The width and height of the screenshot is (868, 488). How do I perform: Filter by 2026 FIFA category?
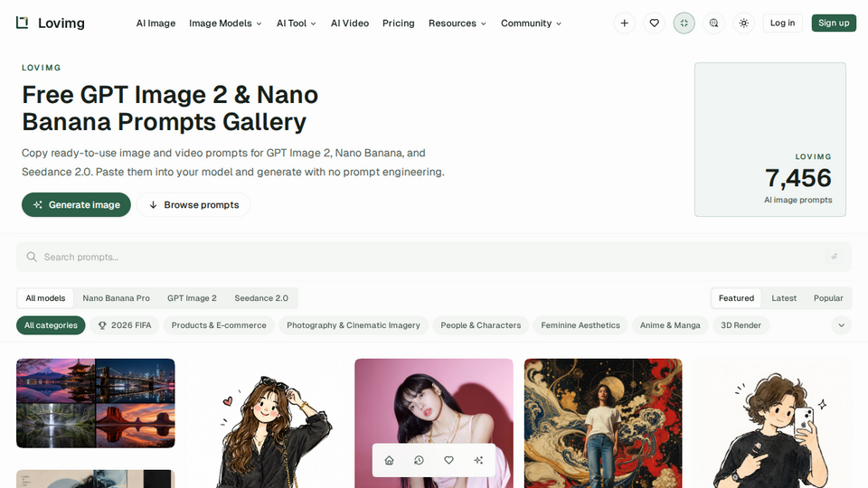pyautogui.click(x=125, y=325)
